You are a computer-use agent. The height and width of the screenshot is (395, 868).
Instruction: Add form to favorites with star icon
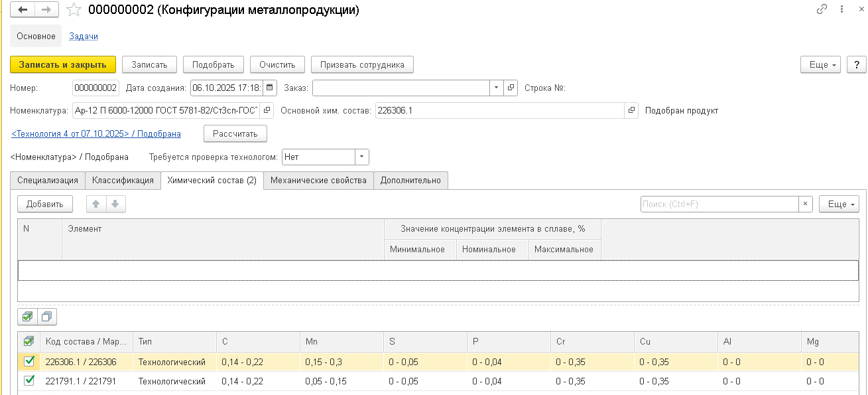click(74, 10)
